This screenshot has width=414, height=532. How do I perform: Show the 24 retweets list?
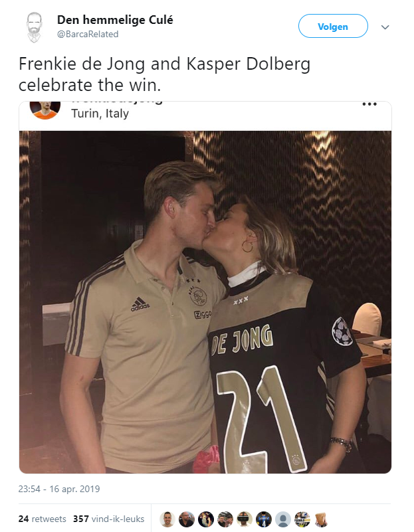[43, 519]
